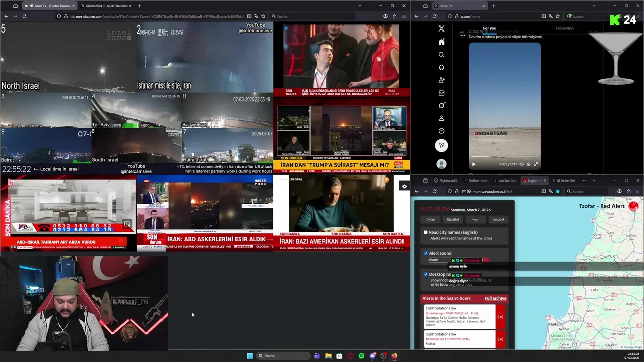Unmute the ROKETSAN video speaker icon
This screenshot has height=362, width=644.
click(521, 164)
